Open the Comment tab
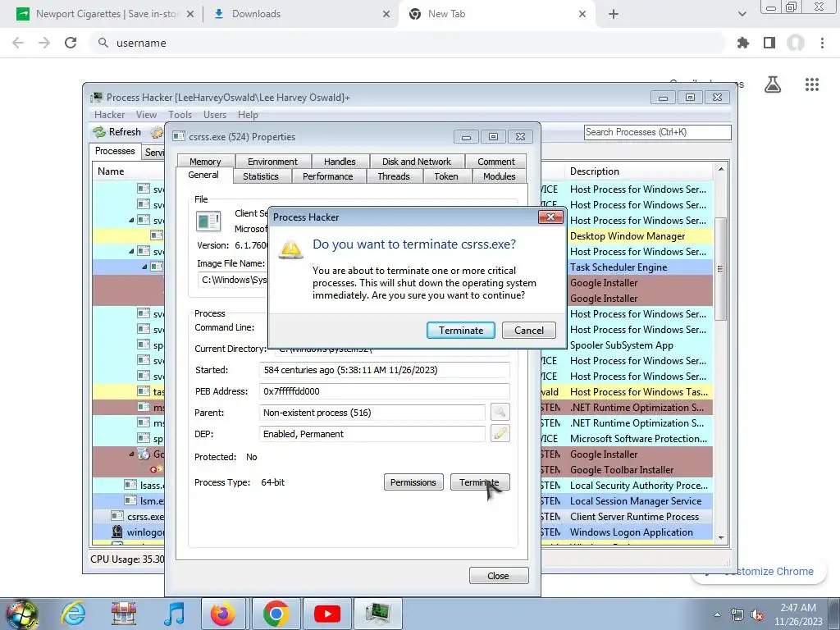Screen dimensions: 840x630 [x=496, y=162]
